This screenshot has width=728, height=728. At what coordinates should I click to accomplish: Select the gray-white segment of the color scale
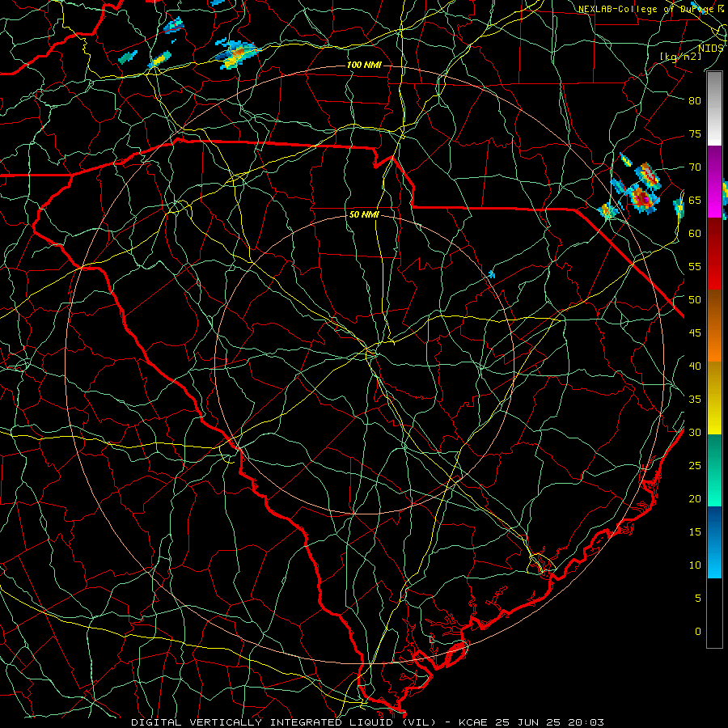[714, 108]
